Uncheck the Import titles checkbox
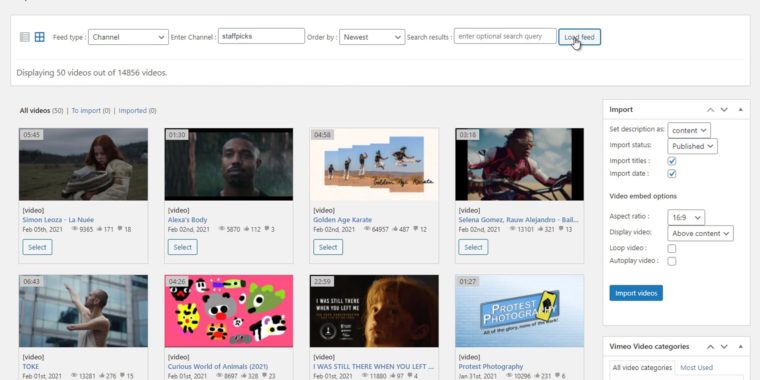The height and width of the screenshot is (380, 760). pos(672,161)
